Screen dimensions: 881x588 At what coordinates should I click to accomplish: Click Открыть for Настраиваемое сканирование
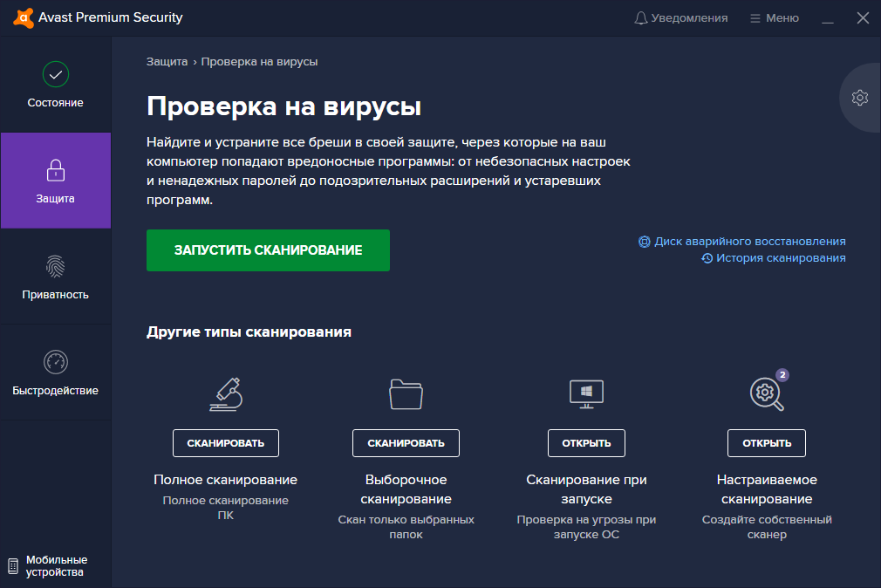click(767, 443)
